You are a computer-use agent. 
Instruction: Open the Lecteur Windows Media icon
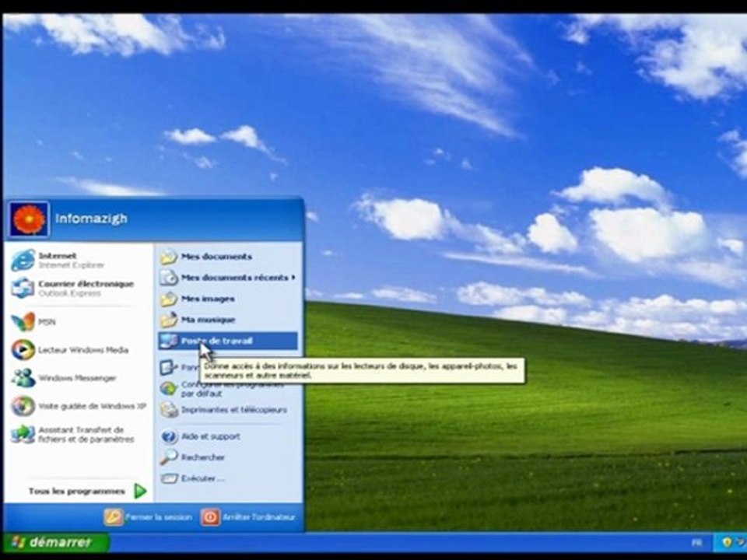tap(23, 350)
